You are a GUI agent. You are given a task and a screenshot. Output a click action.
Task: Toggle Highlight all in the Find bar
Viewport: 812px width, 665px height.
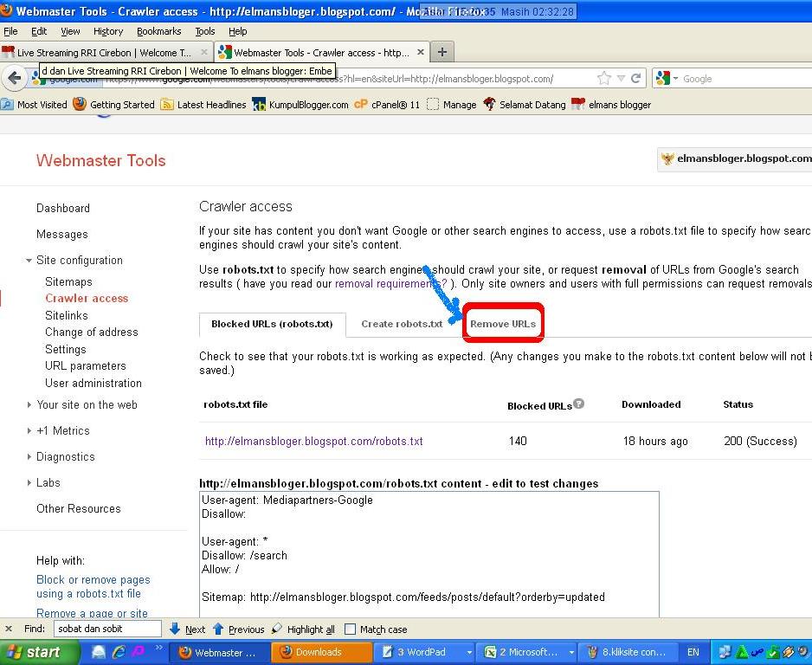coord(304,629)
